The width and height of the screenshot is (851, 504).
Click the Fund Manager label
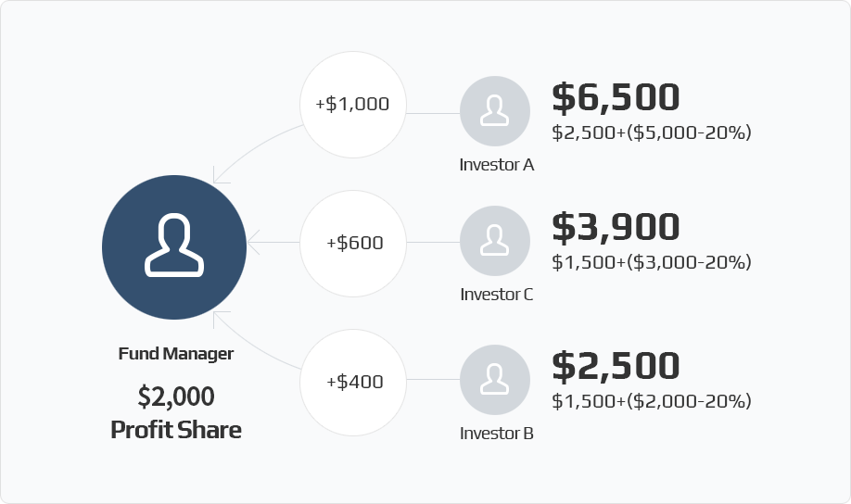click(176, 354)
